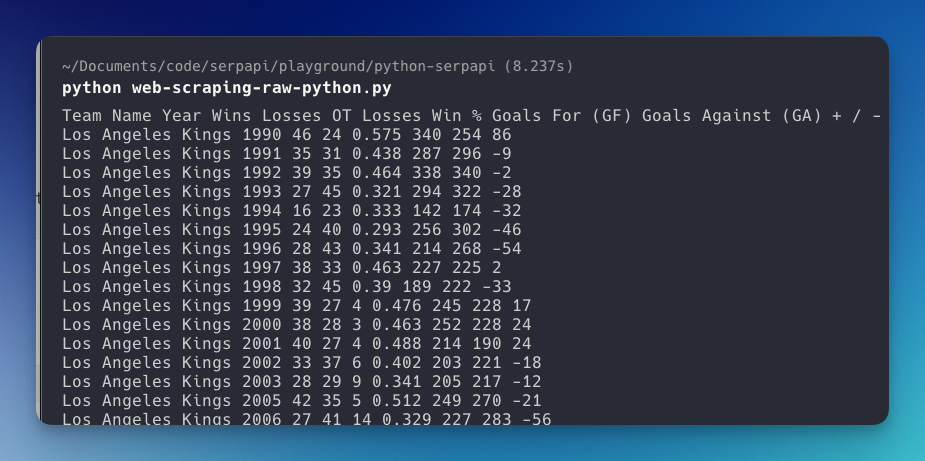Select the Los Angeles Kings 2002 row
The width and height of the screenshot is (925, 461).
(301, 362)
